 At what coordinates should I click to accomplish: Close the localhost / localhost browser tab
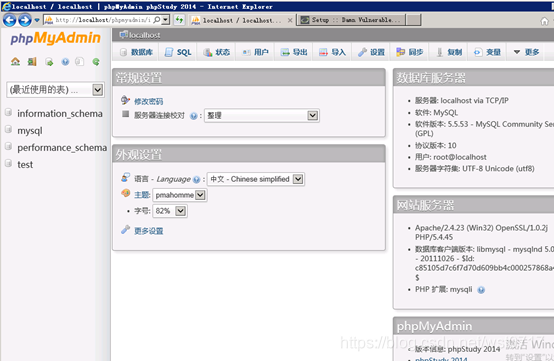(x=290, y=20)
